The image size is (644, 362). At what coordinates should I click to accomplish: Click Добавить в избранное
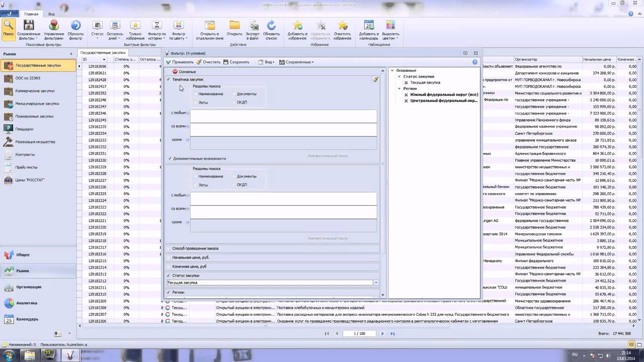point(297,30)
